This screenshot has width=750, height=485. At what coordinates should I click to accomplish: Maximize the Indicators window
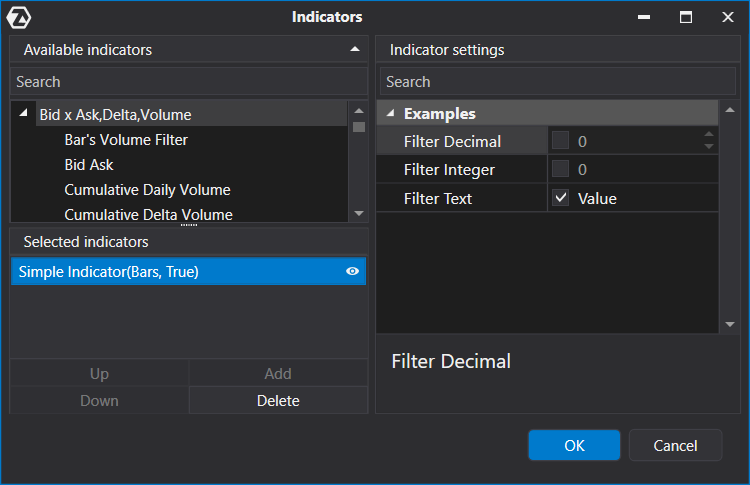(686, 17)
